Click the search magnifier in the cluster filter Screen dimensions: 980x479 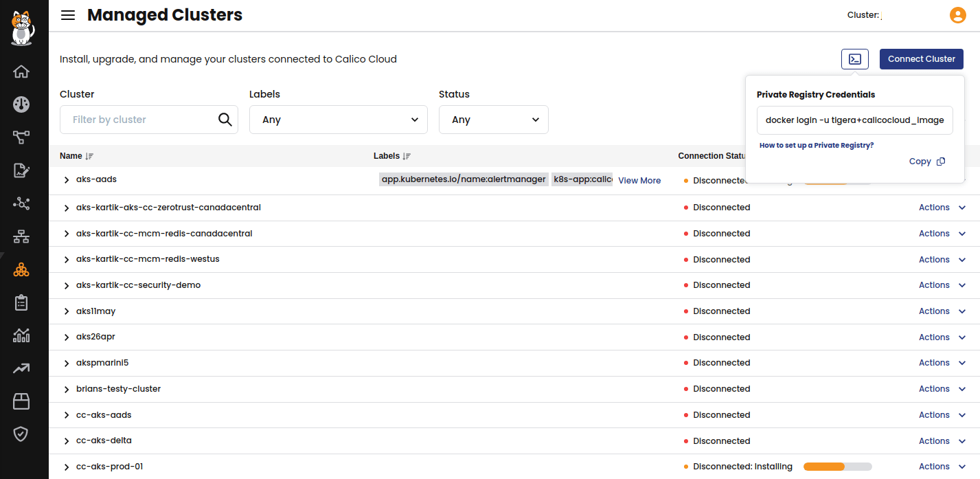click(x=225, y=120)
